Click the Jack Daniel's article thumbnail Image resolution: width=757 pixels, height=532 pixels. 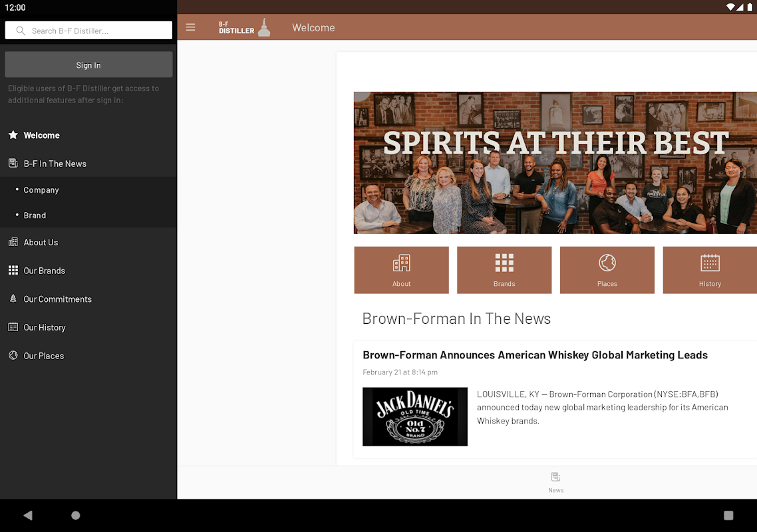click(x=414, y=416)
